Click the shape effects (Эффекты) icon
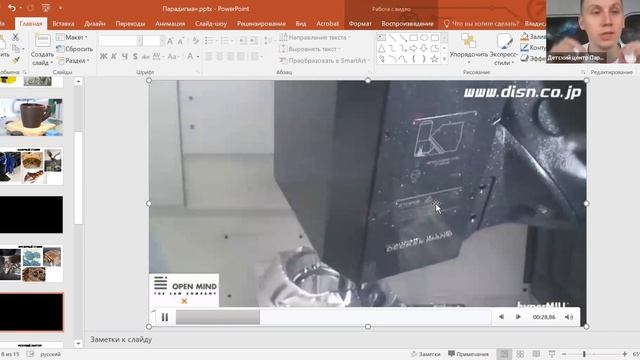Viewport: 640px width, 360px height. tap(524, 59)
